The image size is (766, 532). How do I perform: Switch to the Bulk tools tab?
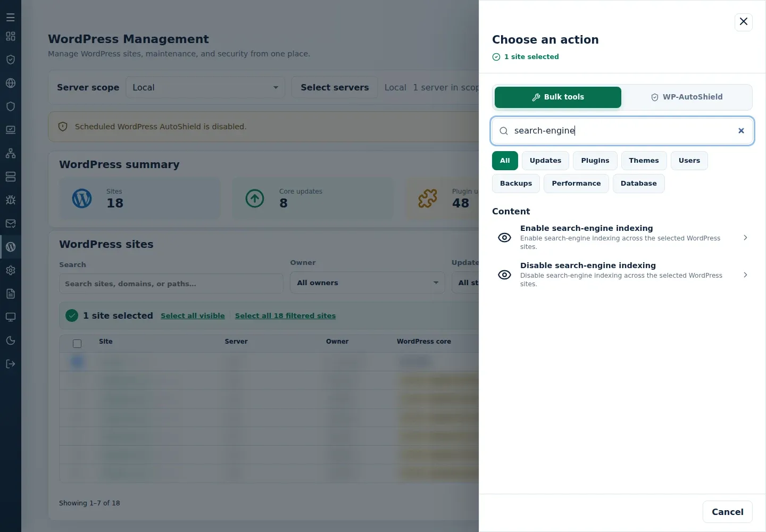point(558,97)
